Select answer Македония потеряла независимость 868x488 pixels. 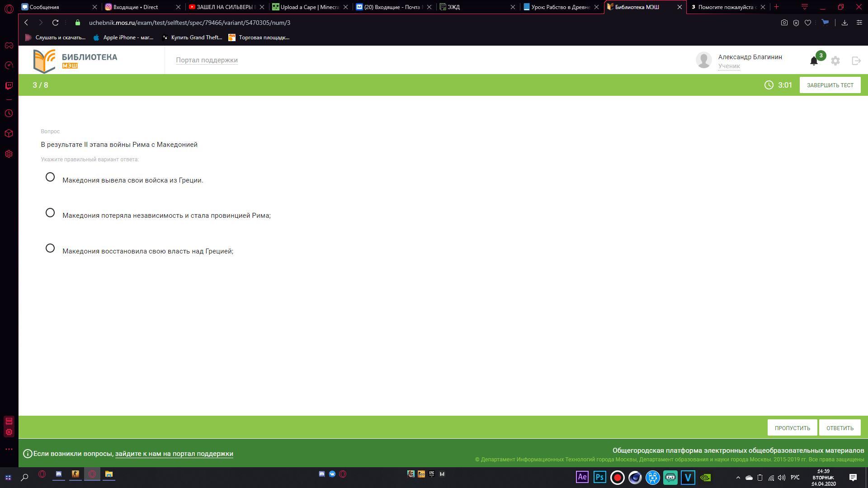[50, 213]
